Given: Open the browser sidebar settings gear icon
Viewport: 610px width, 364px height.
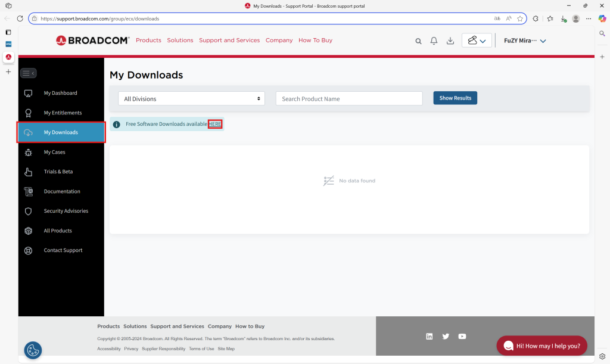Looking at the screenshot, I should click(602, 356).
